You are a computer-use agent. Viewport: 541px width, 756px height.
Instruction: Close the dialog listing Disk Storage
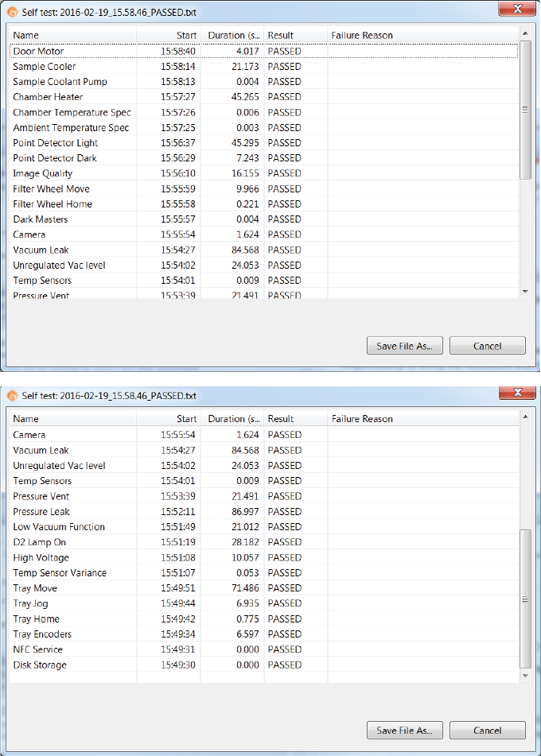(x=517, y=393)
